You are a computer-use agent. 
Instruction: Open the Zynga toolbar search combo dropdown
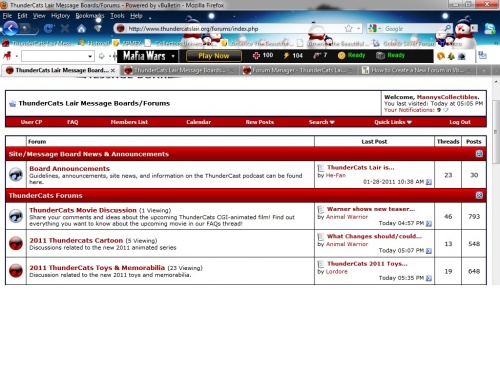click(x=90, y=56)
